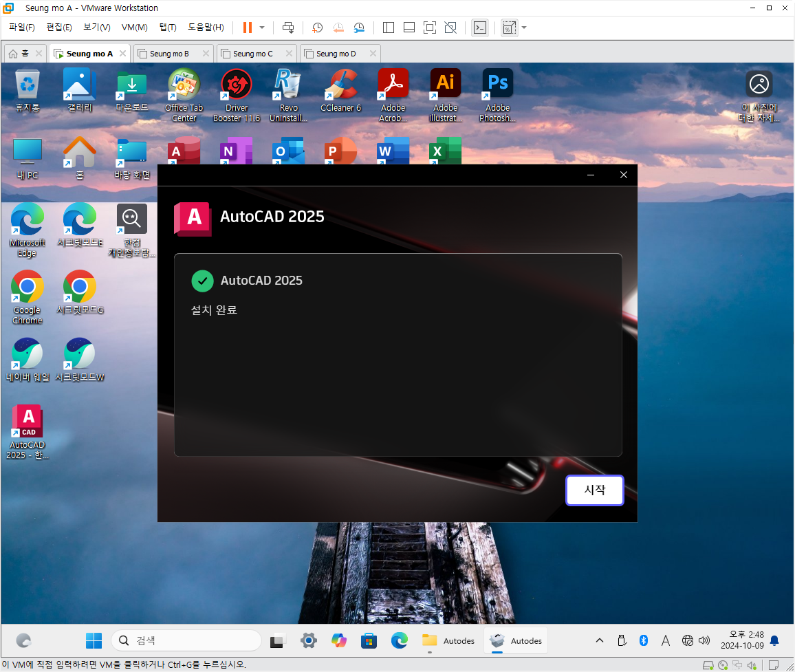The image size is (795, 672).
Task: Launch Adobe Illustrator shortcut
Action: [445, 96]
